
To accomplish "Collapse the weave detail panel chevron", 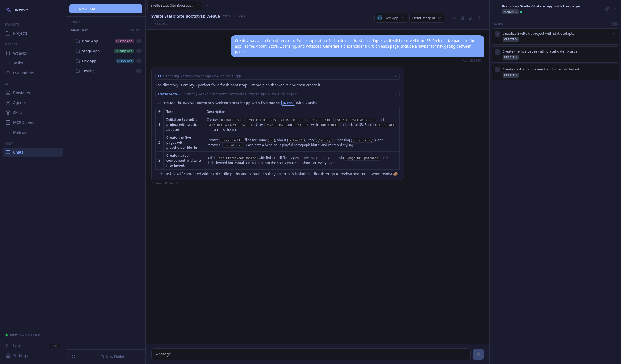I will [x=496, y=9].
